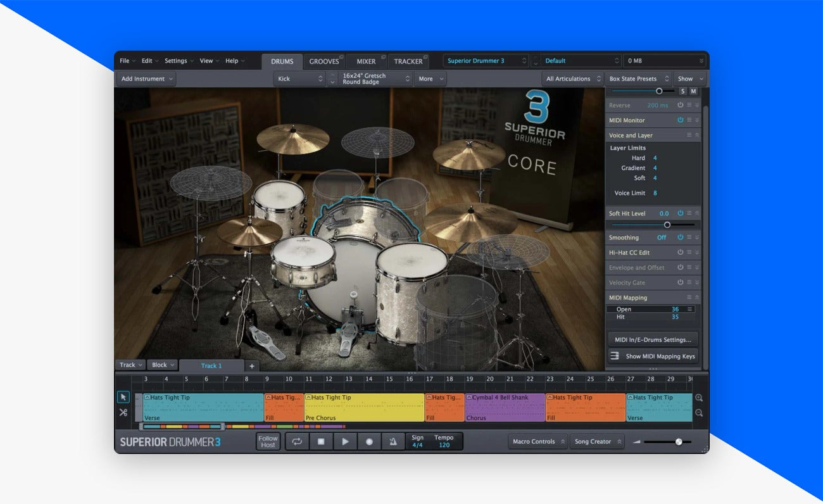Image resolution: width=823 pixels, height=504 pixels.
Task: Collapse the Voice and Layer section chevron
Action: 697,135
